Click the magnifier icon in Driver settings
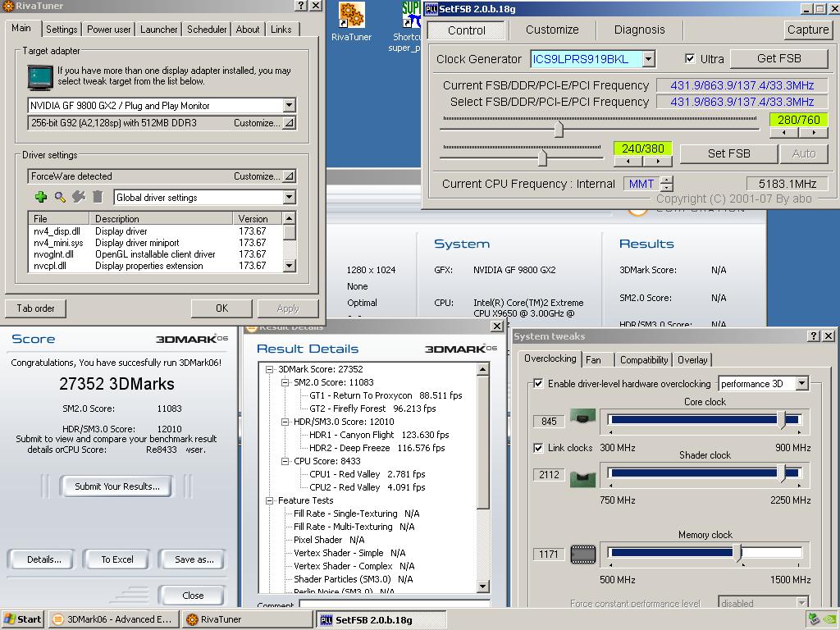The image size is (840, 630). click(60, 197)
